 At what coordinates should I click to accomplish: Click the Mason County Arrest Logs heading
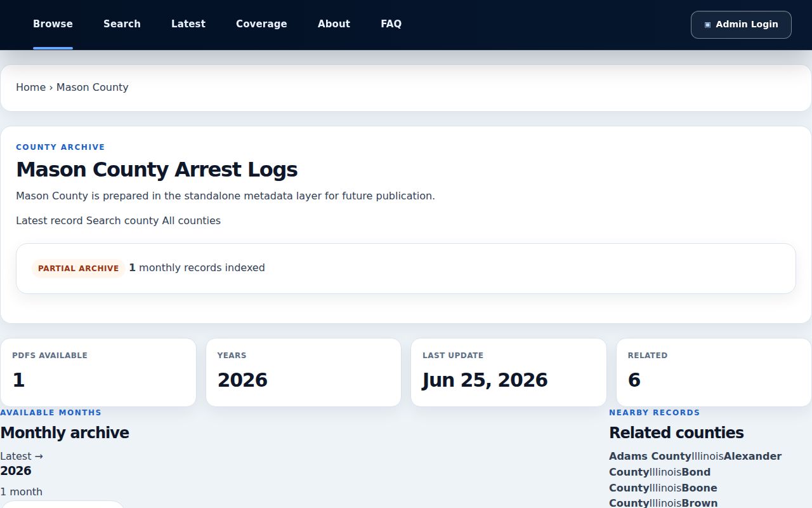pyautogui.click(x=157, y=170)
